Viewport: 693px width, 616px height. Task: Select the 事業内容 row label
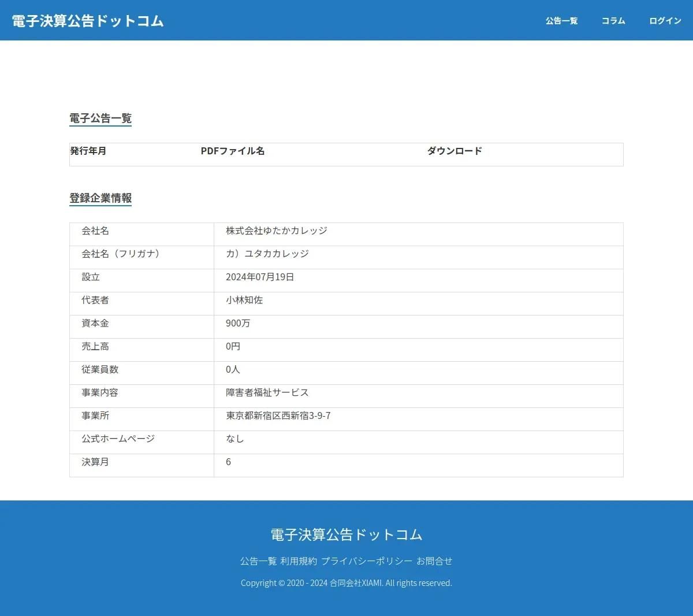pos(100,392)
